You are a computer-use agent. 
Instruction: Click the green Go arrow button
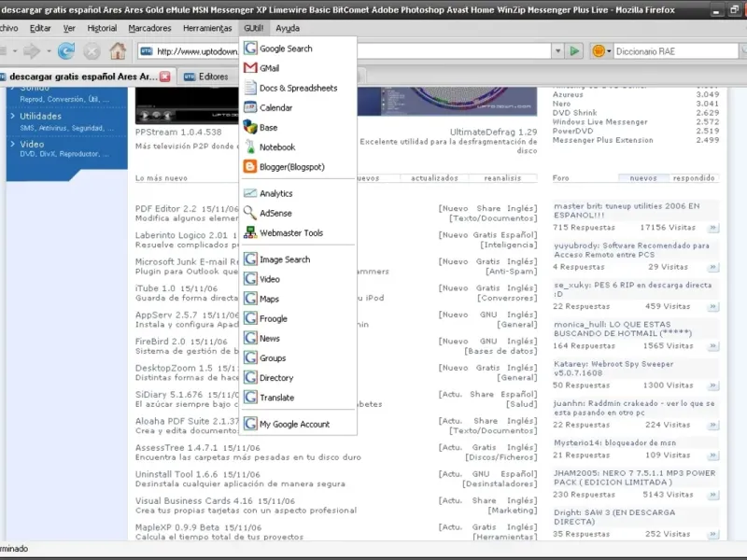pyautogui.click(x=574, y=51)
